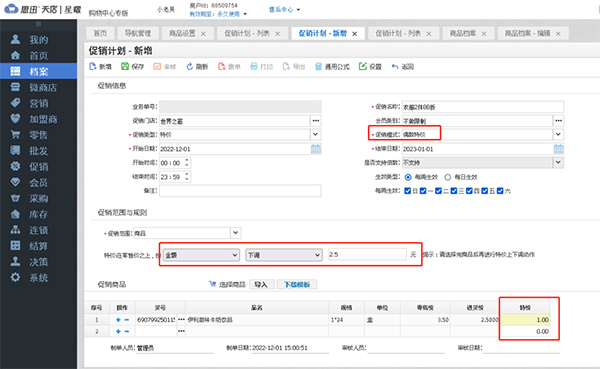Click the 促销名称 input field

click(483, 107)
